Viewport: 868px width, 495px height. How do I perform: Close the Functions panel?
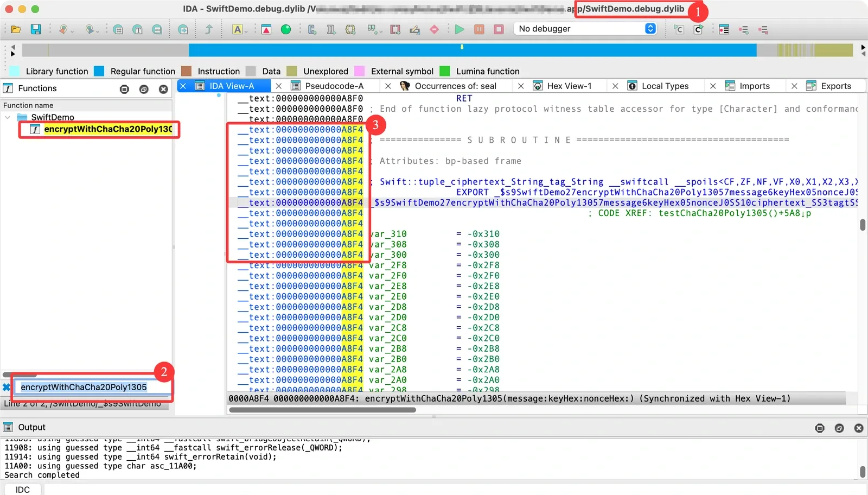coord(163,89)
